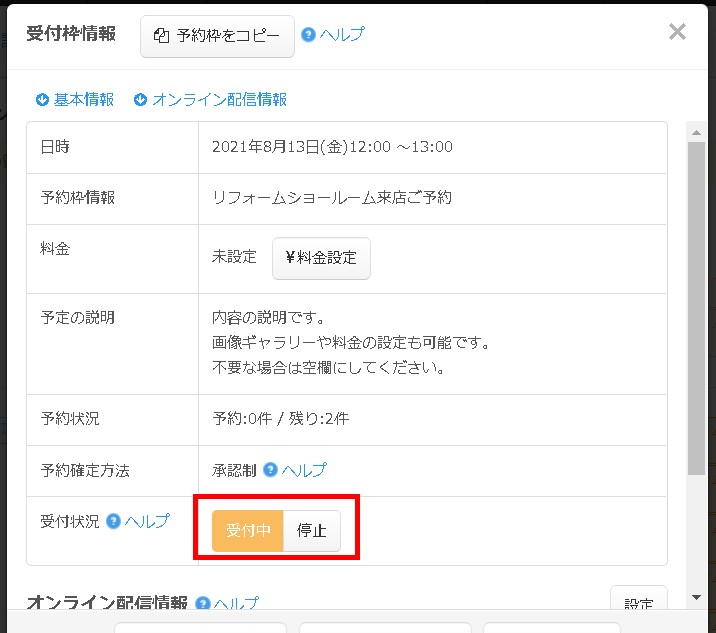This screenshot has height=633, width=716.
Task: Close the 受付枠情報 dialog with the × icon
Action: point(677,32)
